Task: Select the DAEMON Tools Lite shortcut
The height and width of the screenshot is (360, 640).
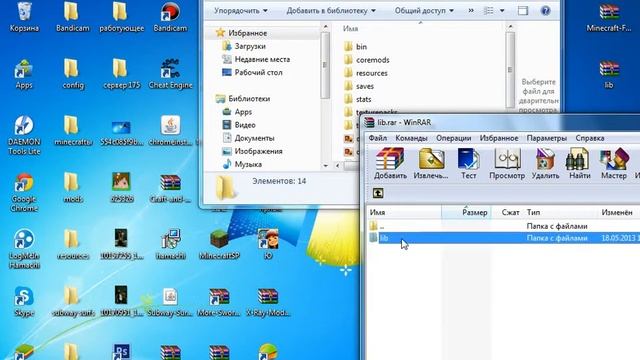Action: 24,135
